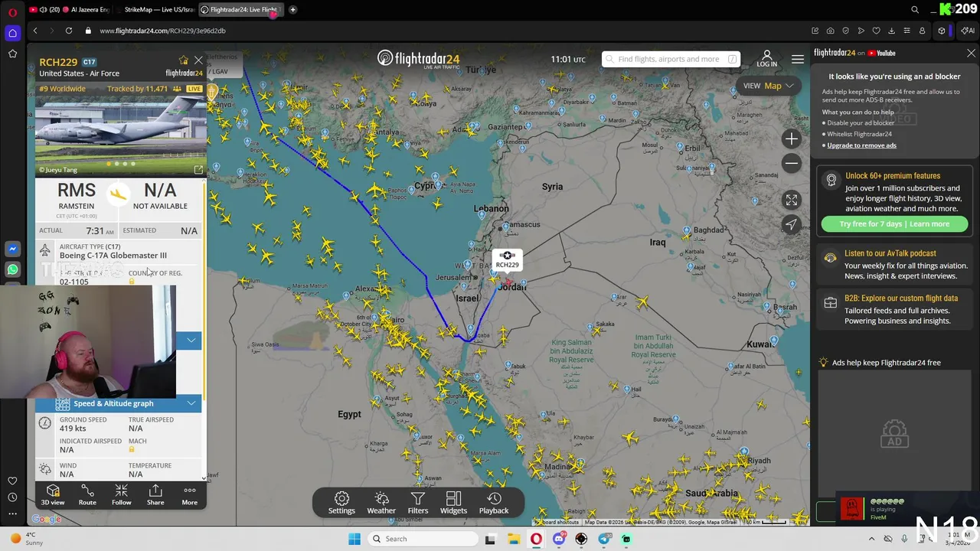
Task: Click Try free for 7 days button
Action: (x=894, y=224)
